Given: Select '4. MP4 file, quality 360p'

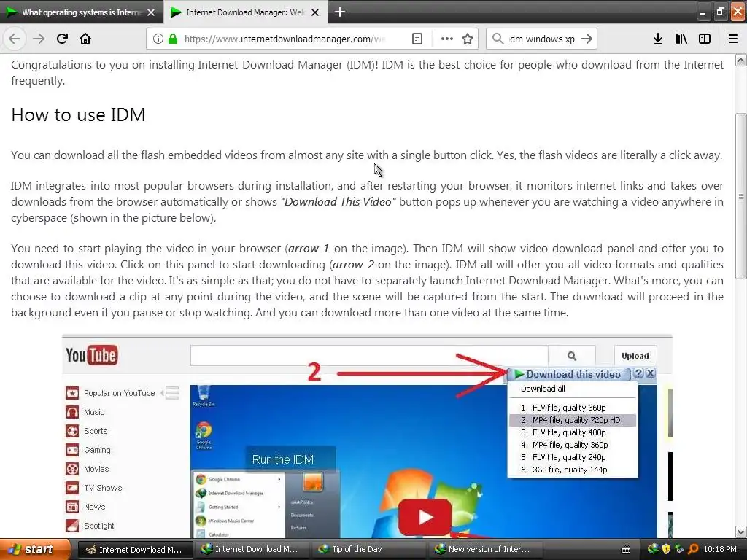Looking at the screenshot, I should pyautogui.click(x=573, y=445).
